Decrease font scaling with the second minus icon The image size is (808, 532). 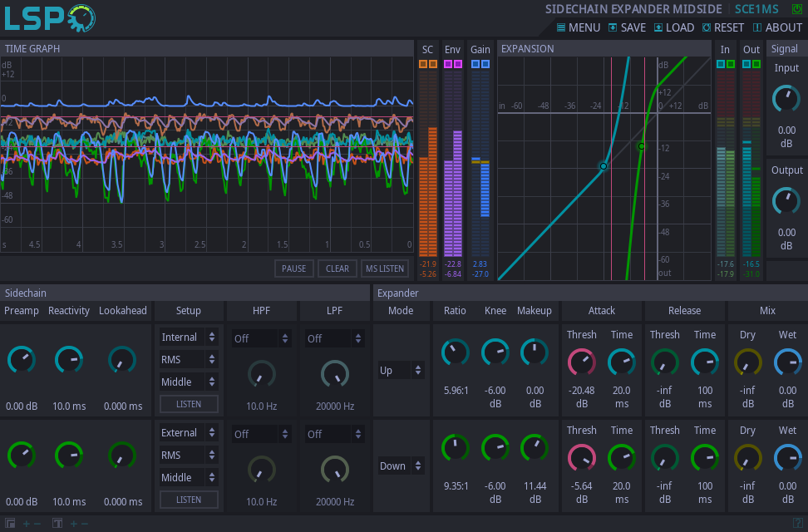(x=85, y=524)
